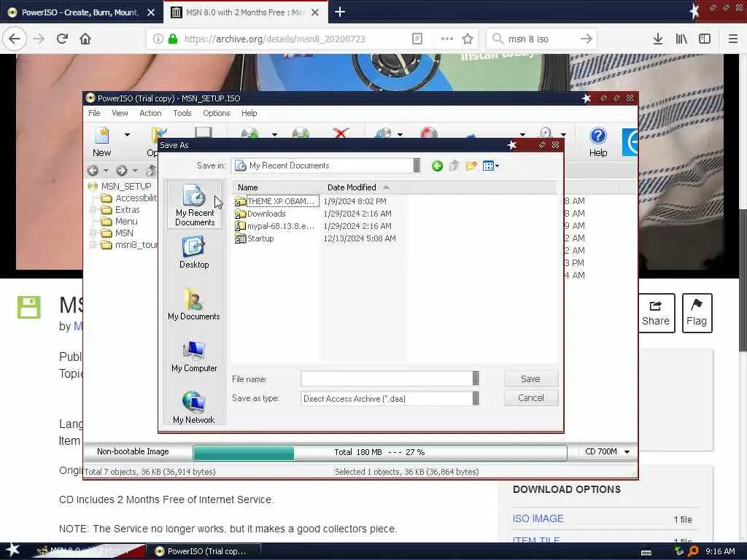Click the Create new folder icon in Save As
The height and width of the screenshot is (560, 747).
pyautogui.click(x=471, y=166)
